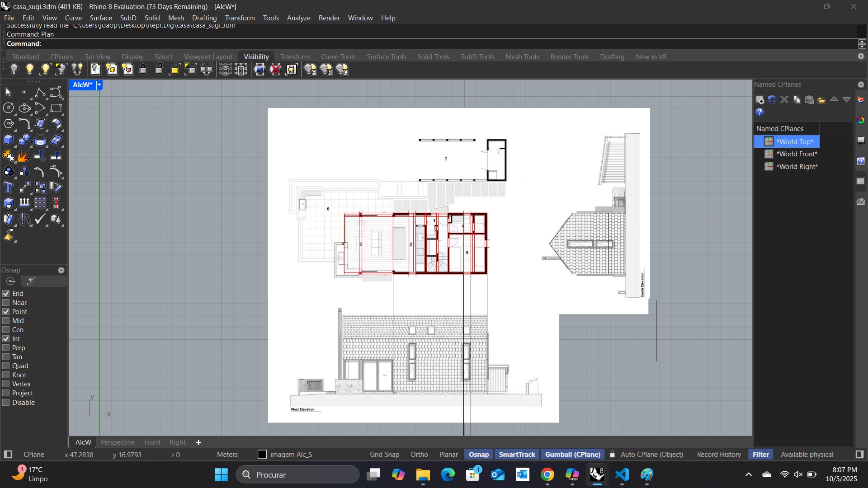Toggle Ortho in the status bar

[419, 454]
